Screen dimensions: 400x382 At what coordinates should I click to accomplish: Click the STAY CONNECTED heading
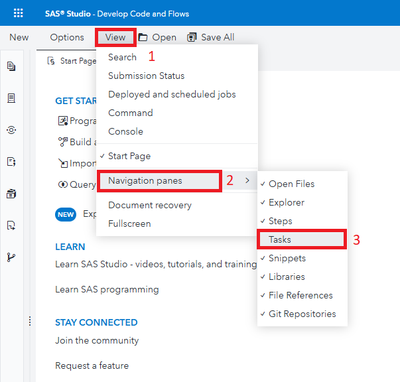[x=96, y=322]
